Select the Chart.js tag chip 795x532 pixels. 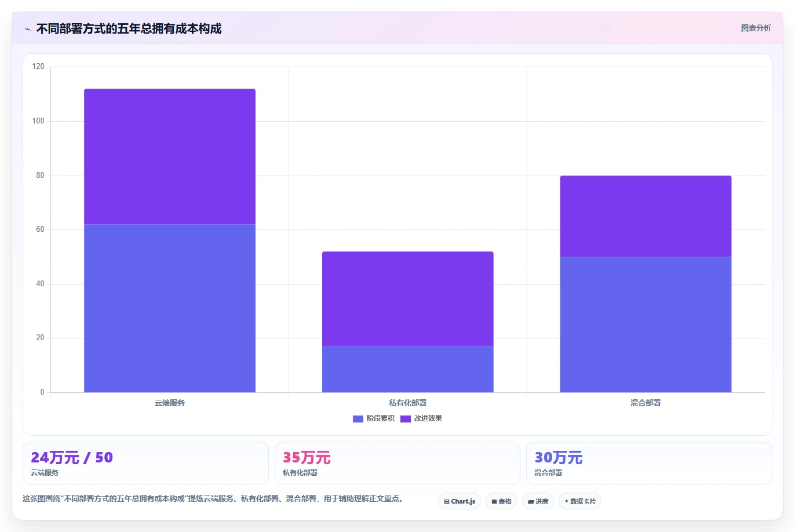(460, 501)
